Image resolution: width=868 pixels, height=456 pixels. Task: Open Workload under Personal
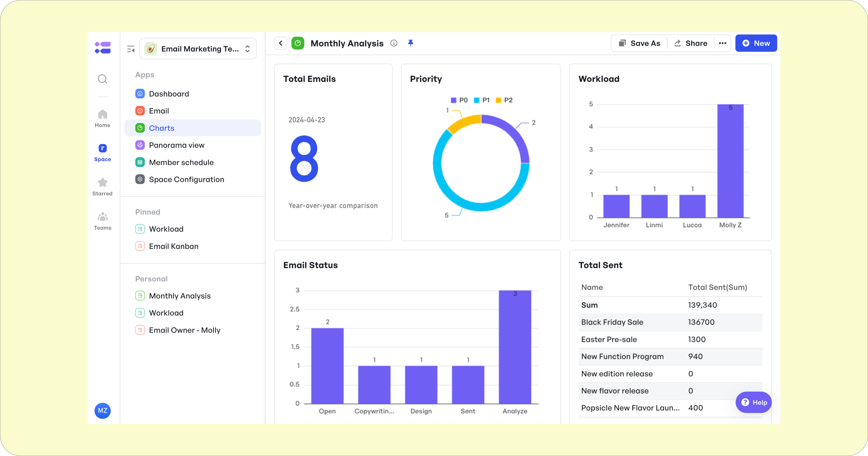pos(193,313)
